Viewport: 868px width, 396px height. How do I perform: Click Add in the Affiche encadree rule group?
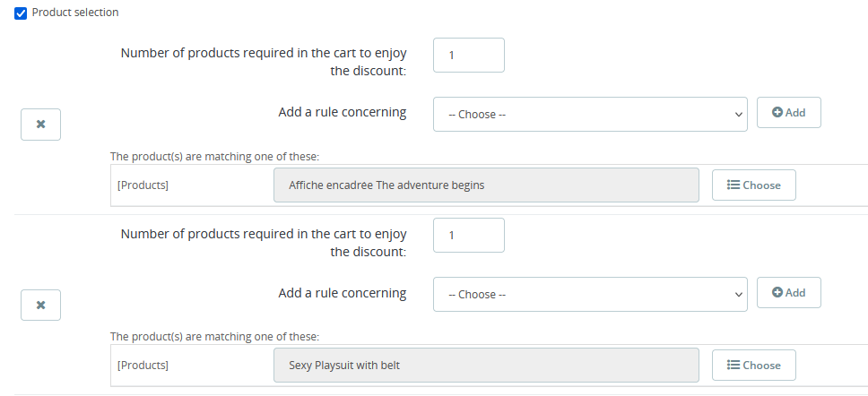[x=788, y=113]
